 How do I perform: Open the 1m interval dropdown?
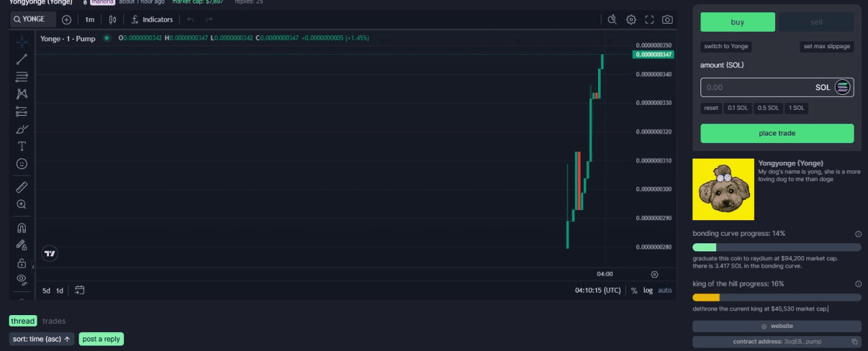tap(90, 20)
